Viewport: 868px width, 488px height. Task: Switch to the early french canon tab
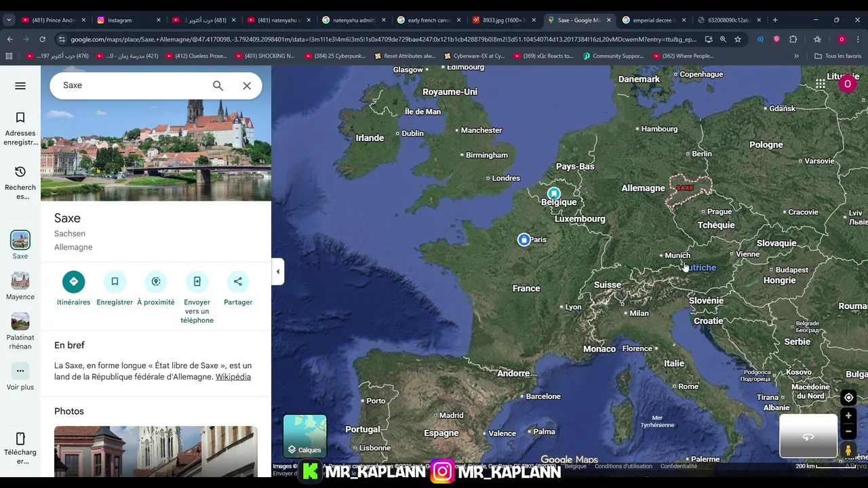tap(428, 20)
